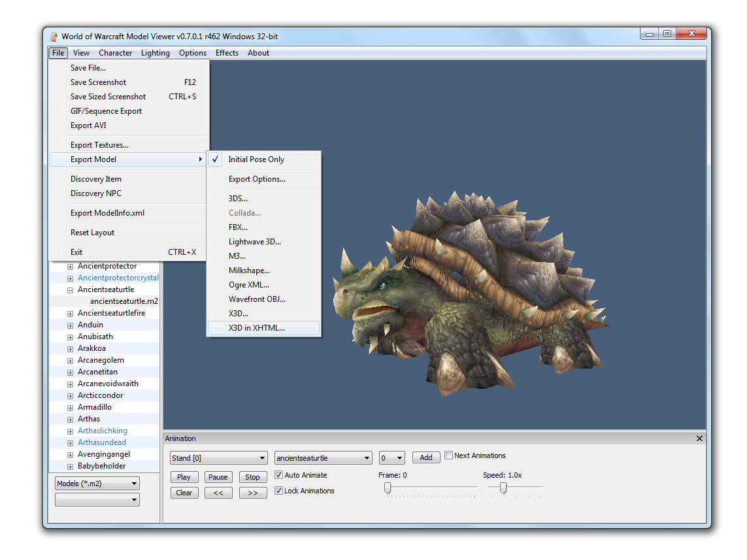Click the Stop animation button
This screenshot has height=560, width=747.
252,477
